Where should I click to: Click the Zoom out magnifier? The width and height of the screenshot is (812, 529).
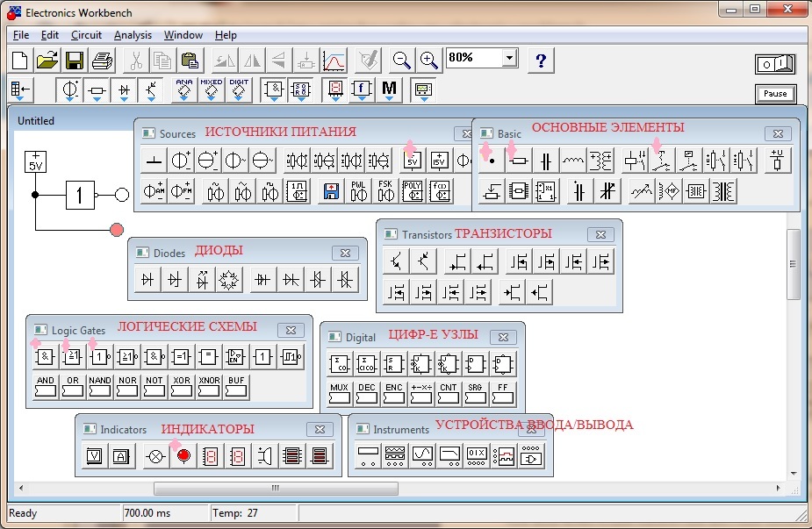(401, 61)
